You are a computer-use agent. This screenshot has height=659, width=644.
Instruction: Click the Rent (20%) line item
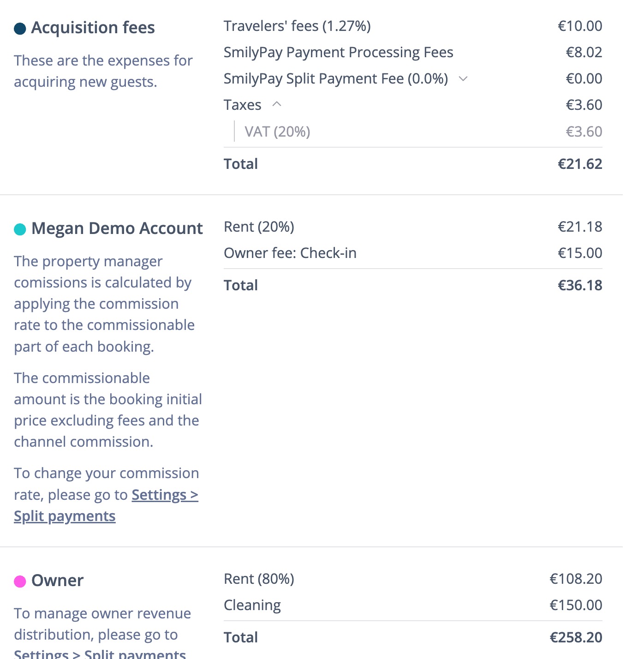pyautogui.click(x=259, y=227)
